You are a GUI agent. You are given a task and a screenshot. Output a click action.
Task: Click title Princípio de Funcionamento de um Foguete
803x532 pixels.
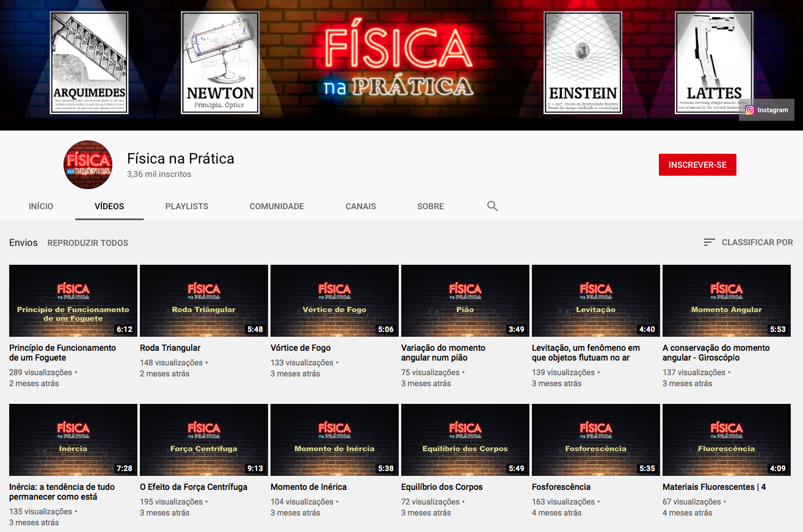tap(62, 353)
